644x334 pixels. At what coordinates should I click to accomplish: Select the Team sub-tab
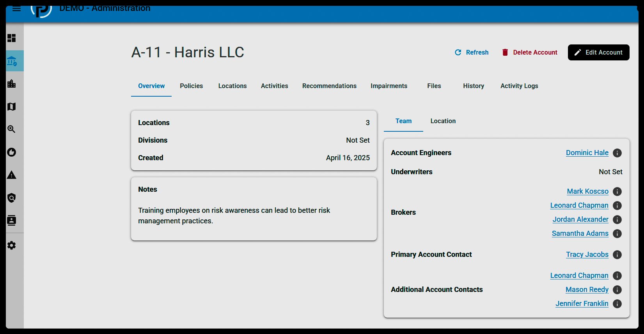tap(403, 121)
